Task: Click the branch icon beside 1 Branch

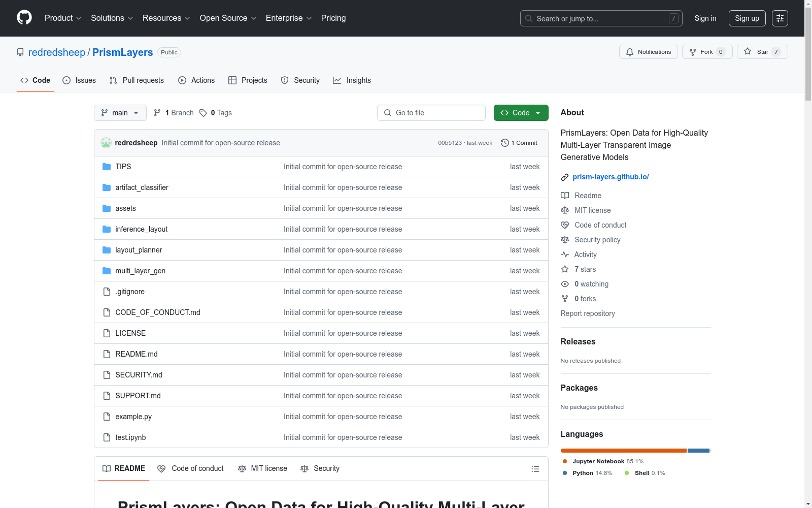Action: (157, 113)
